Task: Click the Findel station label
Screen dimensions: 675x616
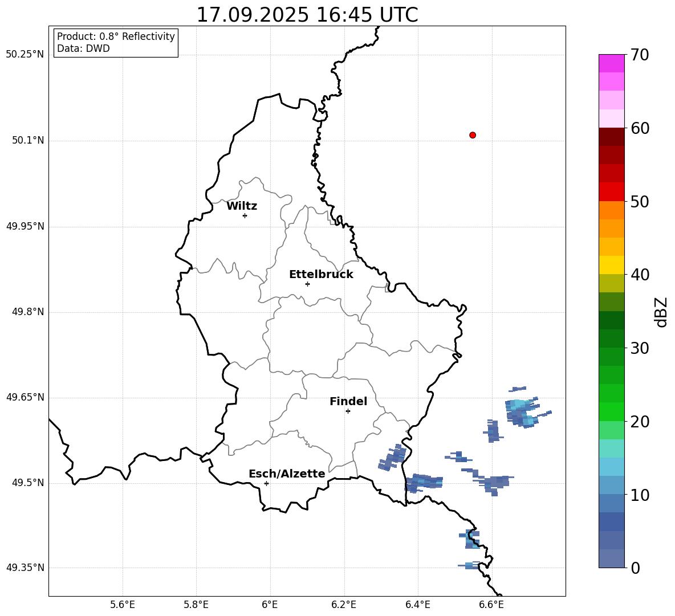Action: [348, 401]
